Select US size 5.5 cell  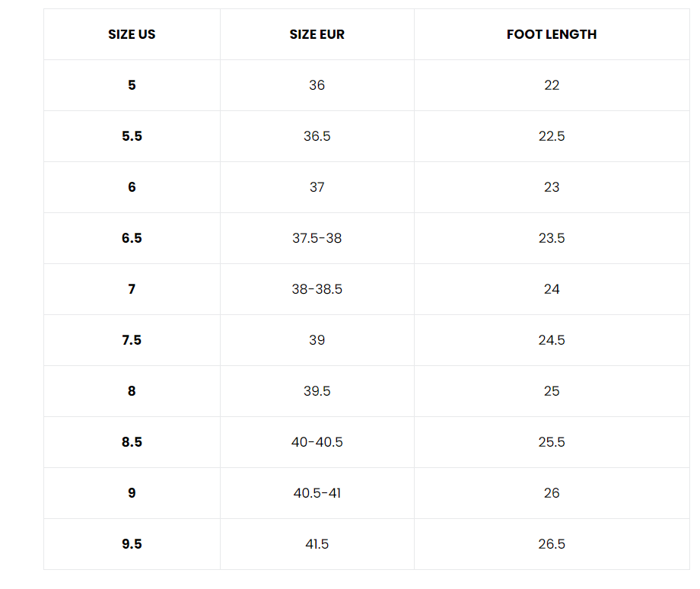click(132, 136)
